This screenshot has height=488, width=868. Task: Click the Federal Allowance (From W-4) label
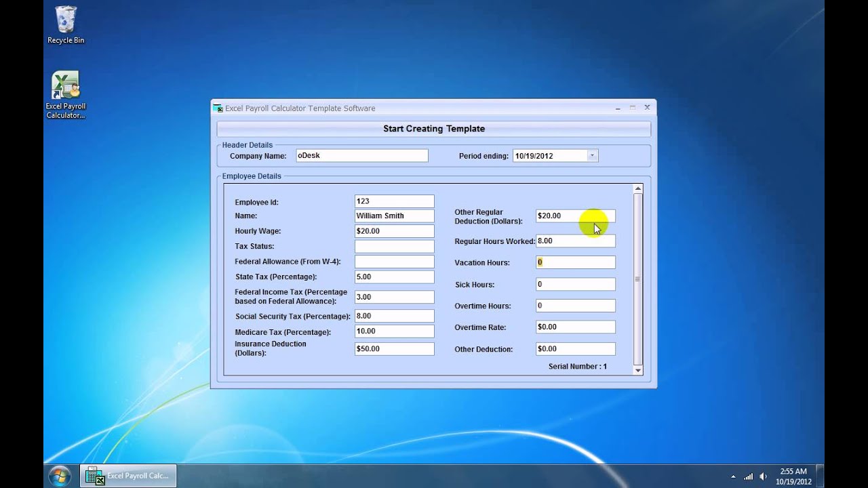[288, 262]
